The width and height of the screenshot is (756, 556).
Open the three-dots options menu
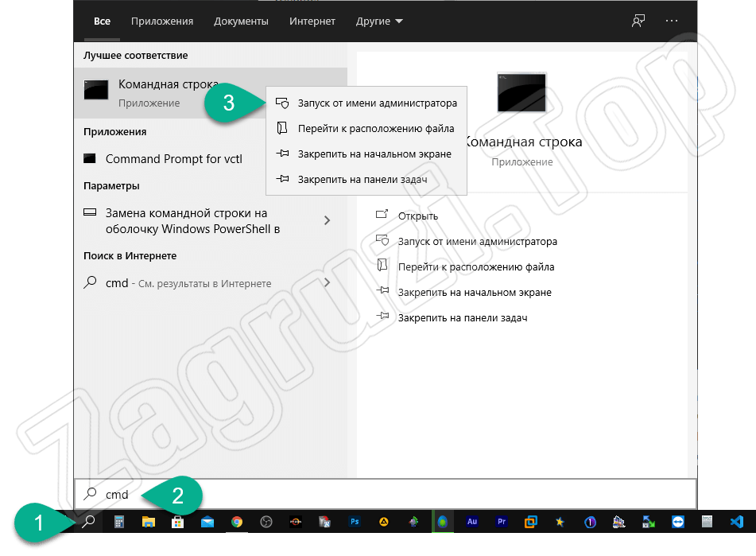[x=673, y=21]
